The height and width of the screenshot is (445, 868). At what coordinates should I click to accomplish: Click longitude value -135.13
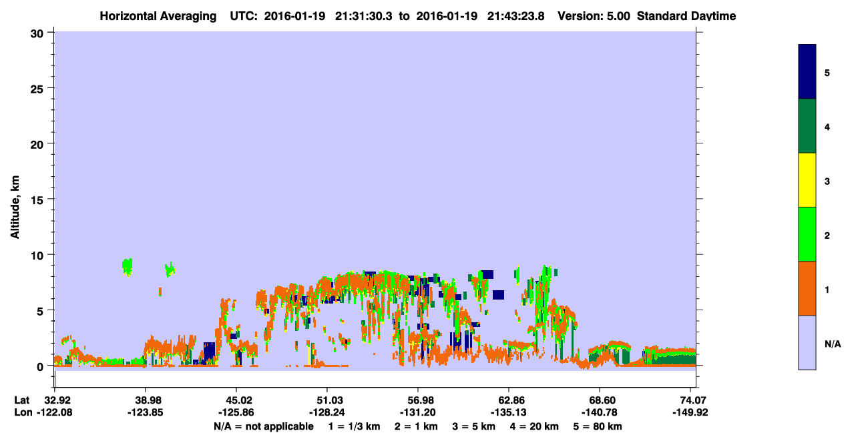[509, 412]
